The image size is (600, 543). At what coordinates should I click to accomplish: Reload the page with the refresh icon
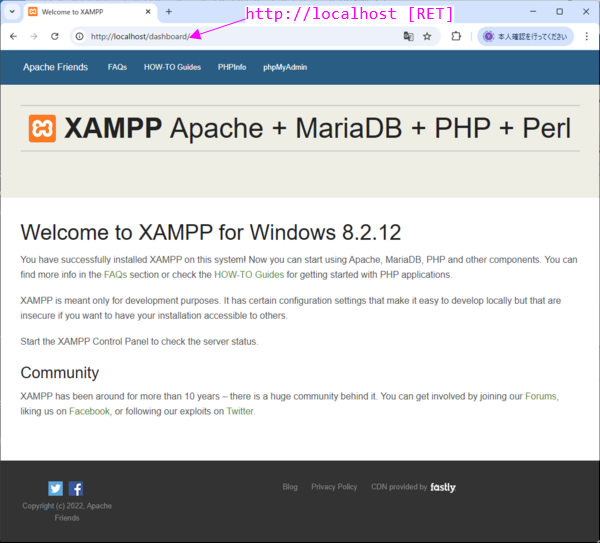(55, 36)
